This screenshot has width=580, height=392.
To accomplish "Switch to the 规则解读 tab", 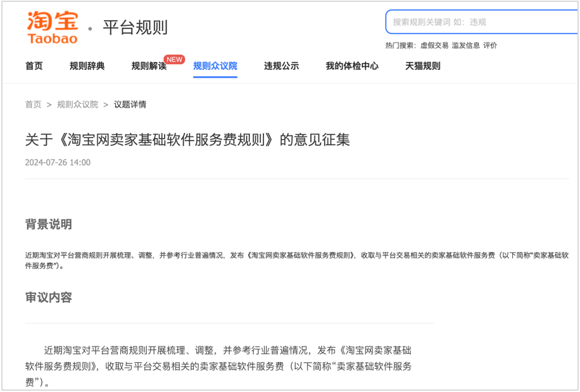I will [x=149, y=66].
